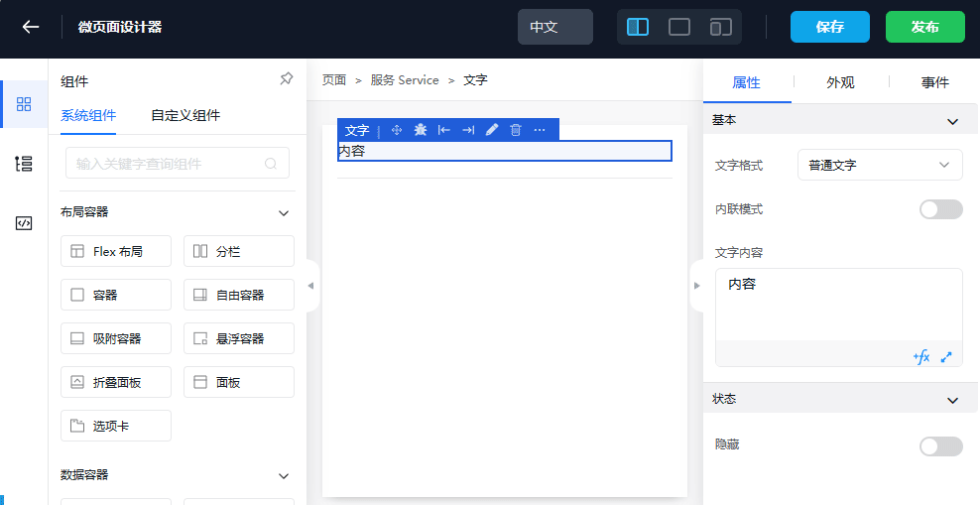Toggle the 隐藏 switch
Screen dimensions: 980x505
[x=940, y=446]
